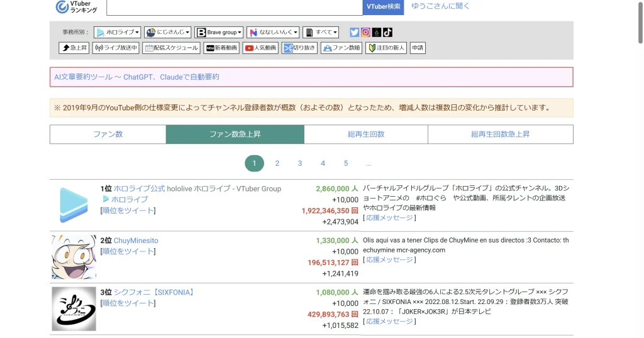Open the ホロライブ公式 channel link

[139, 188]
